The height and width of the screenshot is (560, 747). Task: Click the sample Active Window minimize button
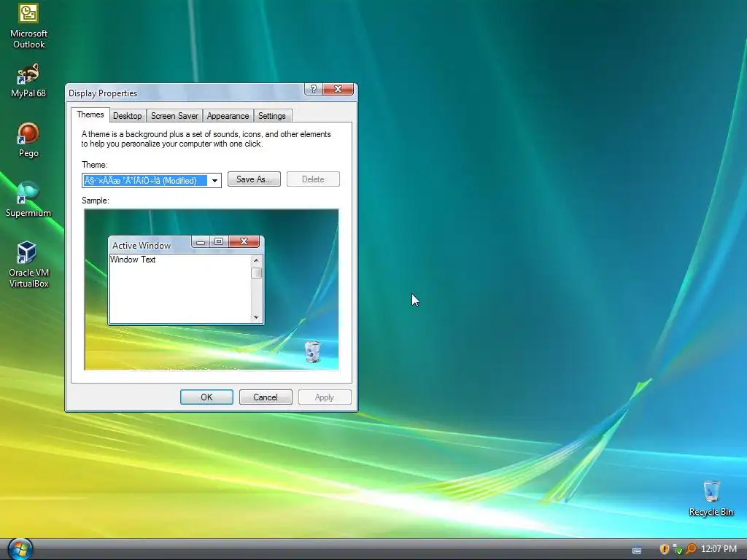pyautogui.click(x=201, y=242)
